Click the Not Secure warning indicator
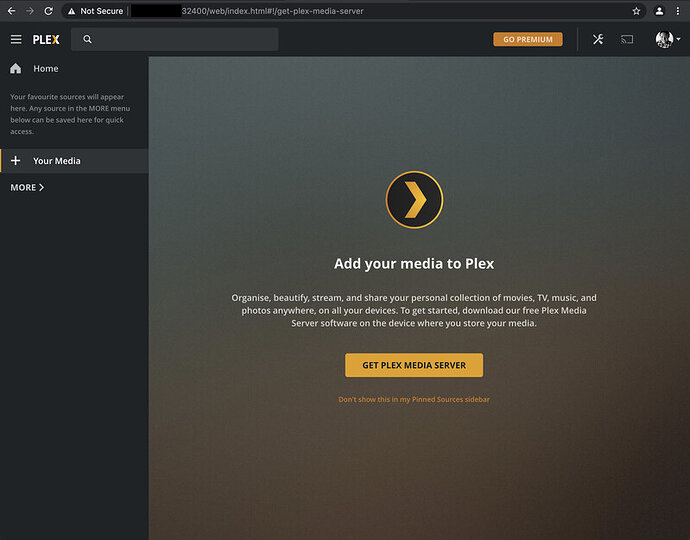The width and height of the screenshot is (690, 540). click(x=95, y=11)
